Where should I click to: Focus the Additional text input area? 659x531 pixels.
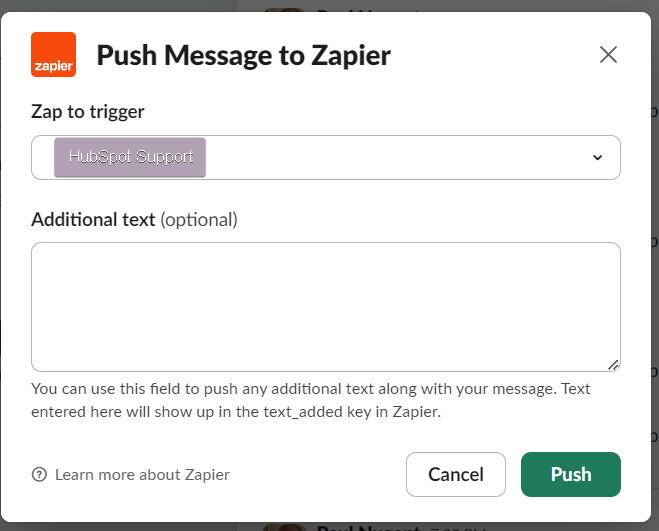click(325, 306)
